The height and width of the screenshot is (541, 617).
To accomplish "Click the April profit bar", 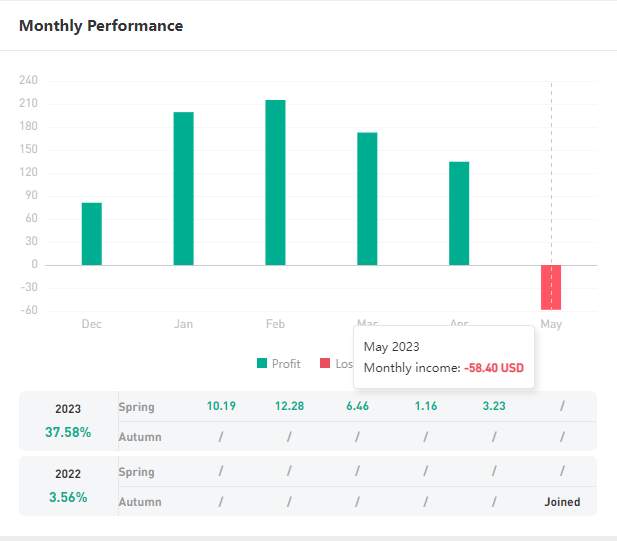I will [x=459, y=213].
